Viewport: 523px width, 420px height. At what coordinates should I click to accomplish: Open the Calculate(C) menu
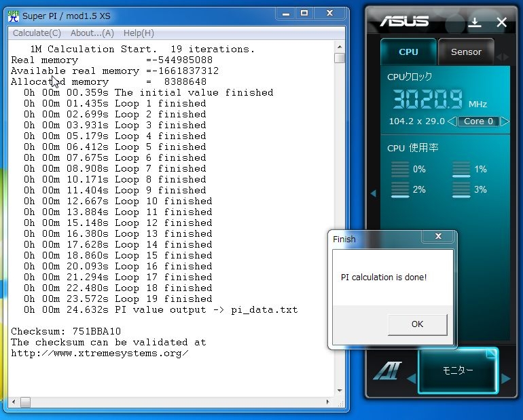point(37,33)
